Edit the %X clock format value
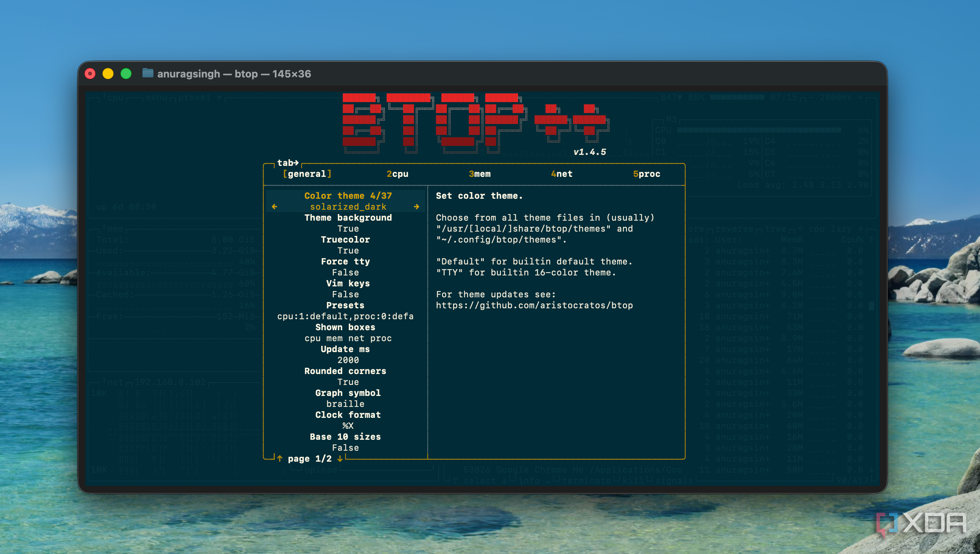The width and height of the screenshot is (980, 554). tap(348, 426)
